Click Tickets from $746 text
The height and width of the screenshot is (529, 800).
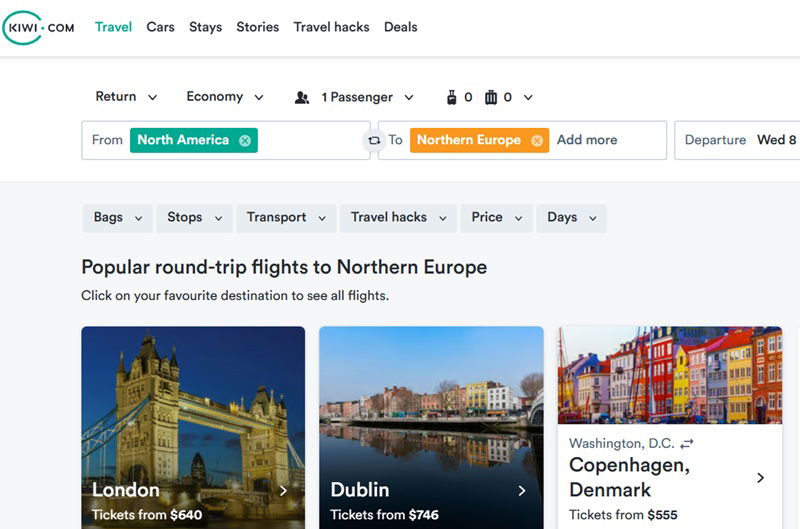[384, 515]
